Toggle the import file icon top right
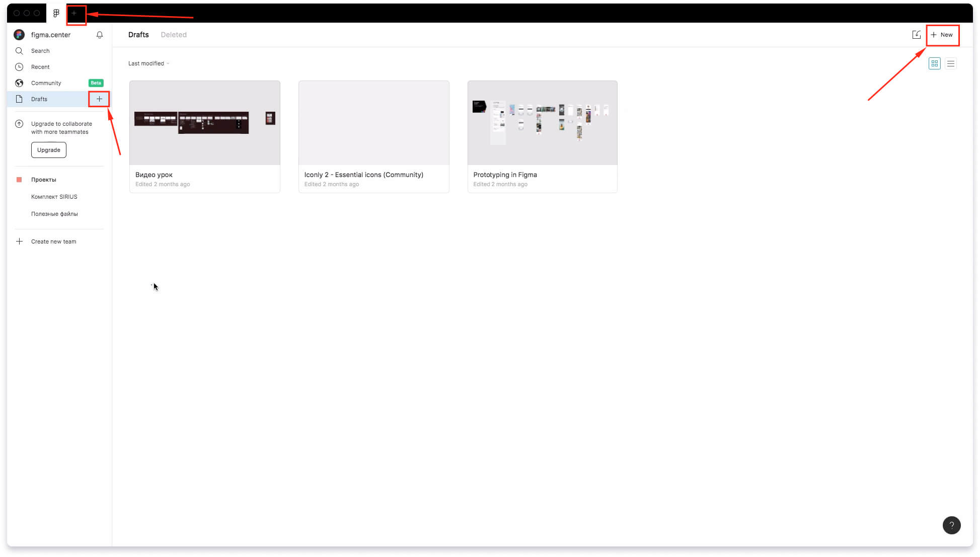The image size is (980, 557). (x=917, y=34)
